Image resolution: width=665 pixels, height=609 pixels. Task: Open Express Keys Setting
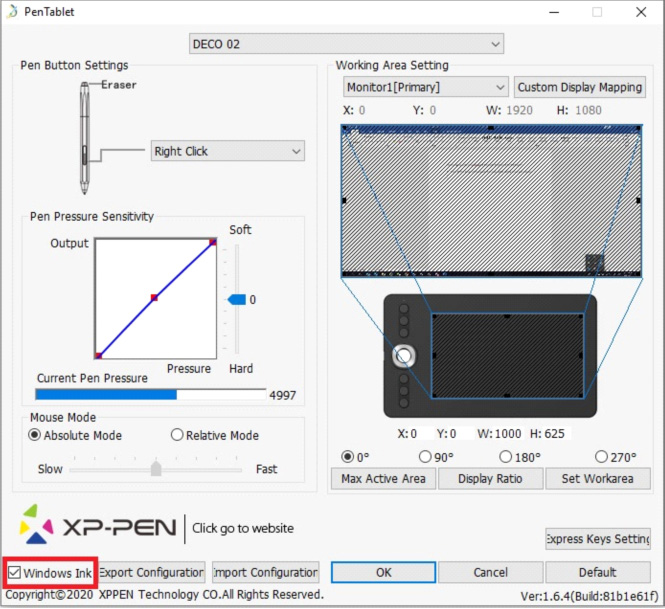pyautogui.click(x=597, y=539)
